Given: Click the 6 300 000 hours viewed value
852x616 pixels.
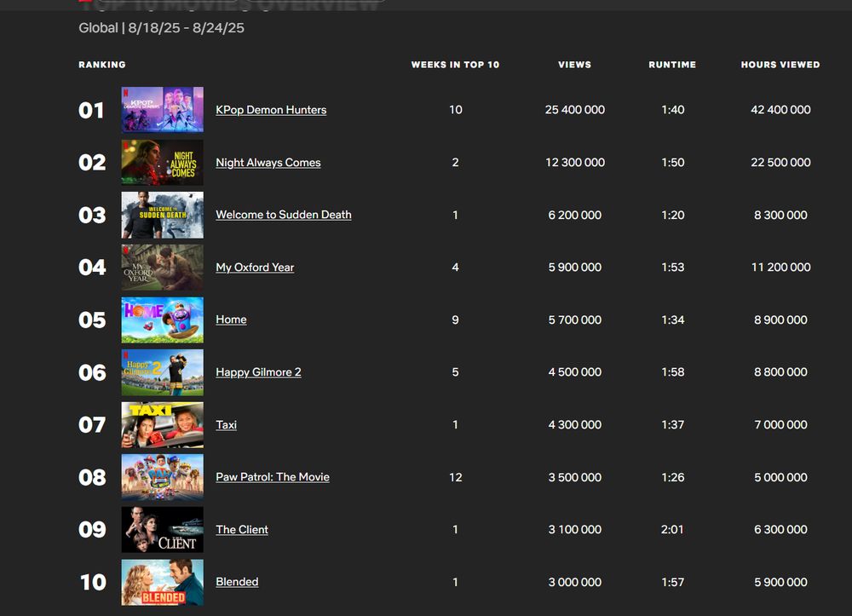Looking at the screenshot, I should coord(780,530).
